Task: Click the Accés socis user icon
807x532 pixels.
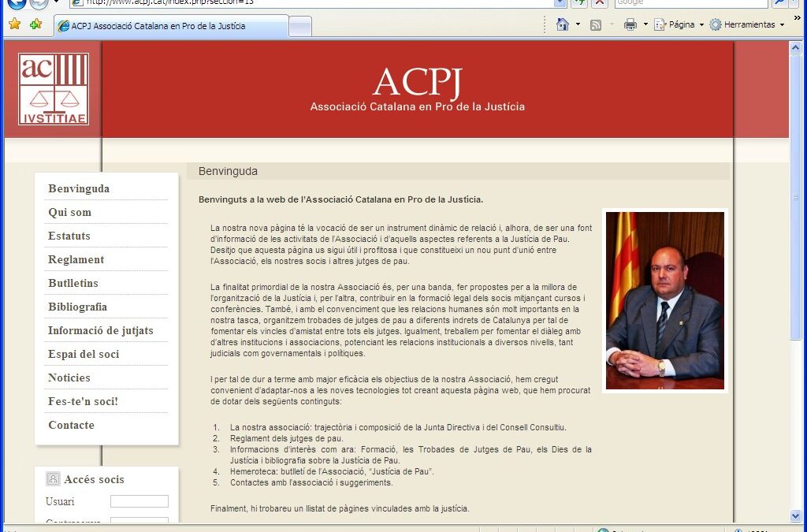Action: pos(52,478)
